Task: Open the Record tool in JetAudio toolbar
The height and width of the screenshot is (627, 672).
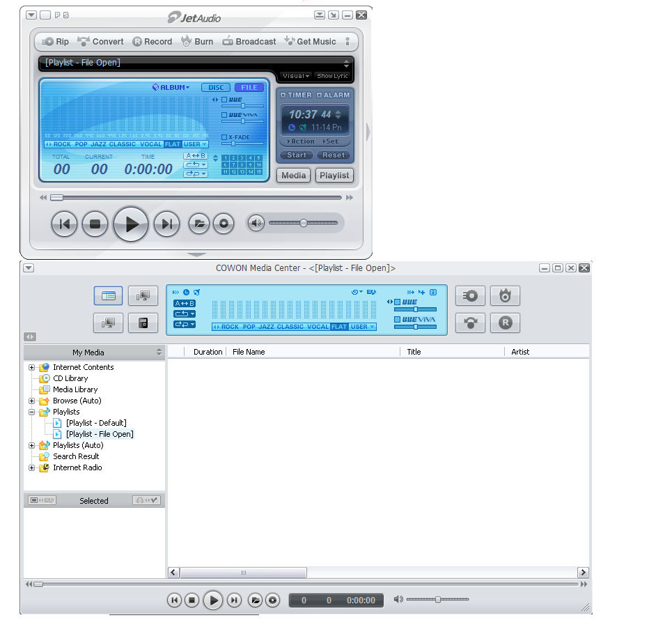Action: [152, 42]
